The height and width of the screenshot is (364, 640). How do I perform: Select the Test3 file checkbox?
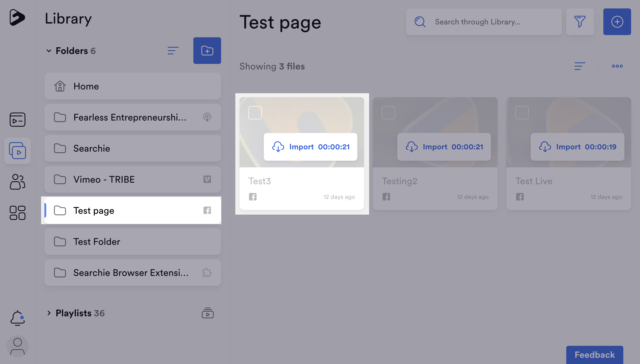tap(255, 113)
